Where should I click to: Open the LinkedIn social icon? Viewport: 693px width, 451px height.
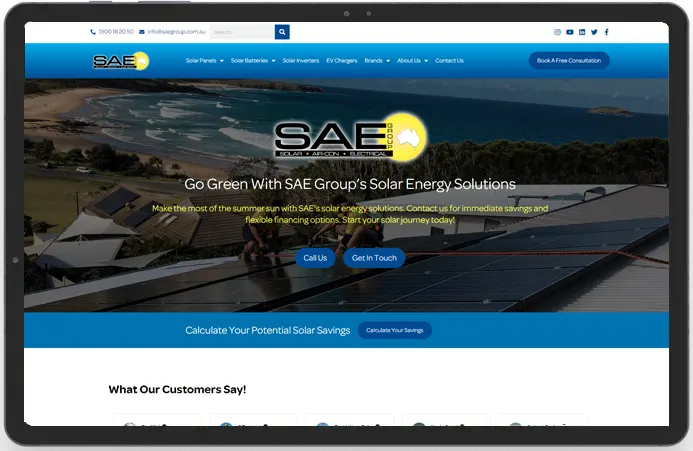582,32
